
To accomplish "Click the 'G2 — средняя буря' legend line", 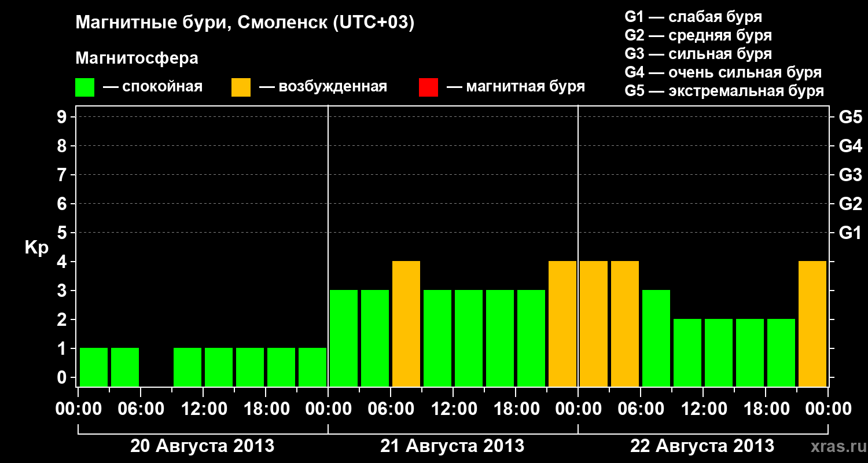I will pos(698,35).
